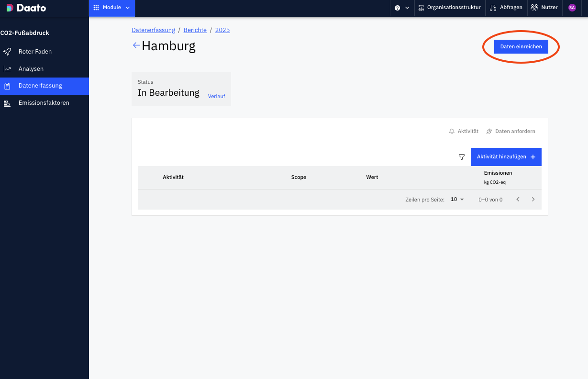Click the Daato logo
The height and width of the screenshot is (379, 588).
[26, 8]
